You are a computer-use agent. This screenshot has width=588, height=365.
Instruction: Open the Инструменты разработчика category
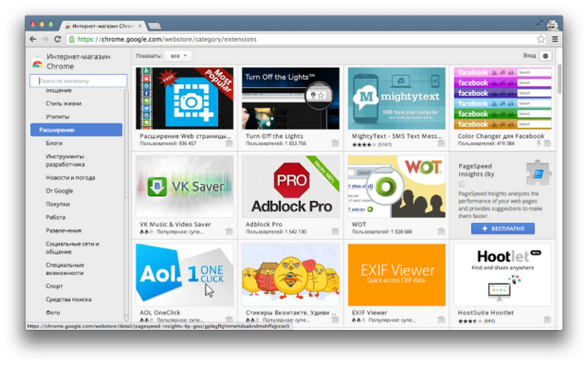(65, 160)
